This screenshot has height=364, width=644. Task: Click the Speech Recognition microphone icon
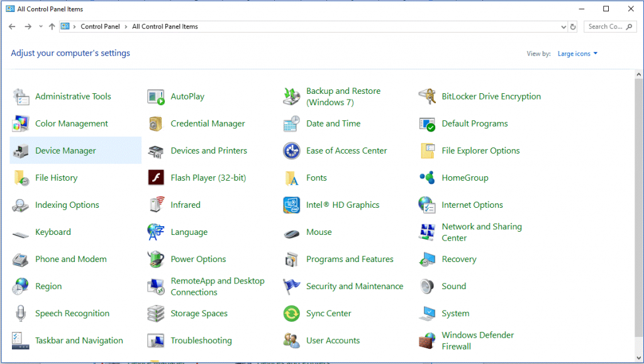click(21, 314)
